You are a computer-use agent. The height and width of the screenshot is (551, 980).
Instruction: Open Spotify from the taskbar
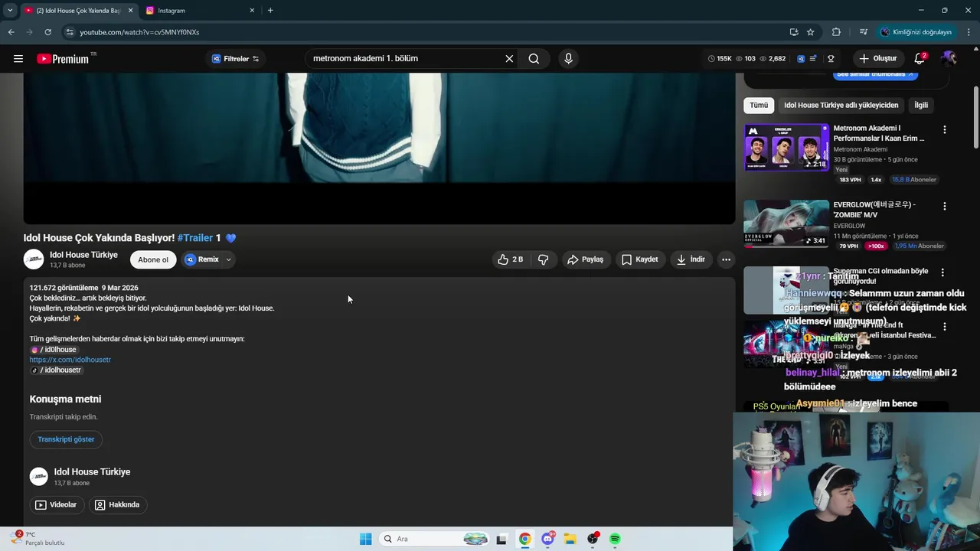pyautogui.click(x=615, y=540)
